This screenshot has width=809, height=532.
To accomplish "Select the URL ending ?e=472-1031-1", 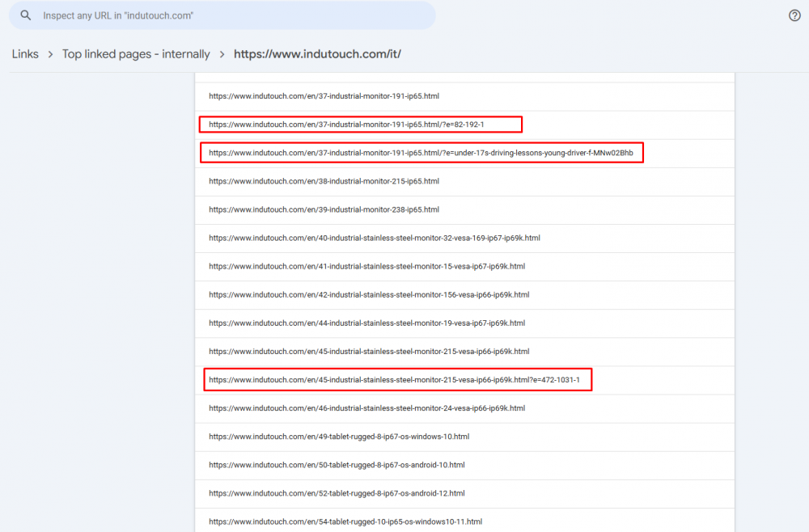I will pos(465,380).
